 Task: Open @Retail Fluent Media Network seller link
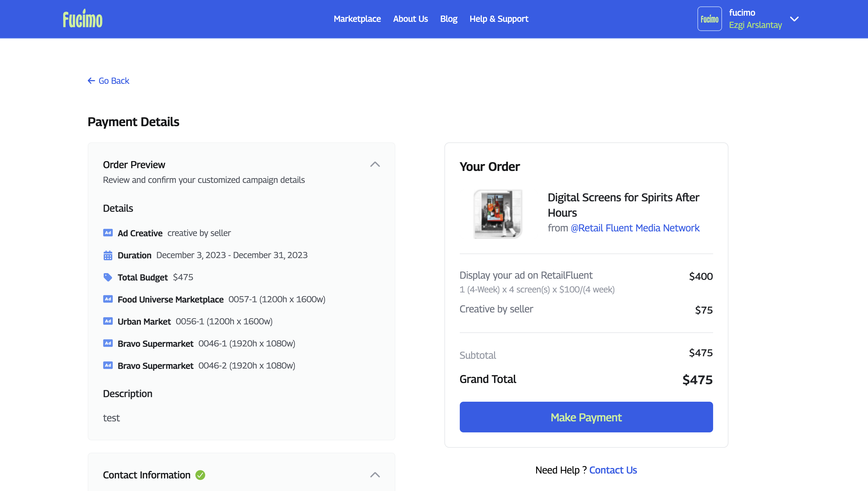pos(635,228)
